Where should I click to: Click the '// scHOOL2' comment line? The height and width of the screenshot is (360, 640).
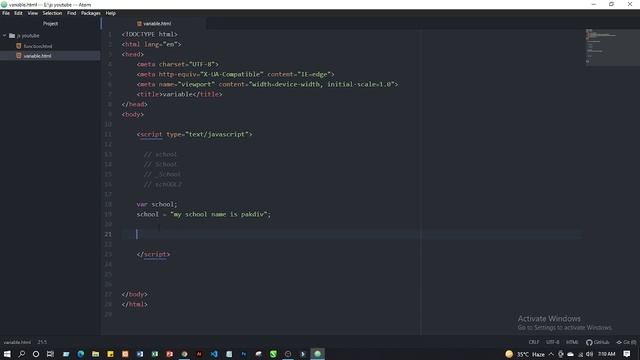pyautogui.click(x=162, y=184)
